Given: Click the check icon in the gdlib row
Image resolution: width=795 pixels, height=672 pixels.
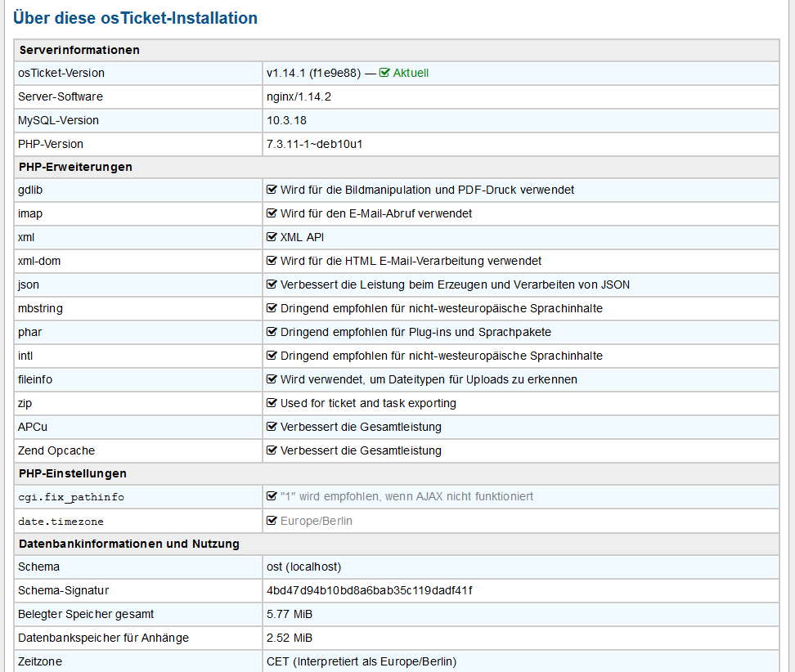Looking at the screenshot, I should click(x=272, y=190).
